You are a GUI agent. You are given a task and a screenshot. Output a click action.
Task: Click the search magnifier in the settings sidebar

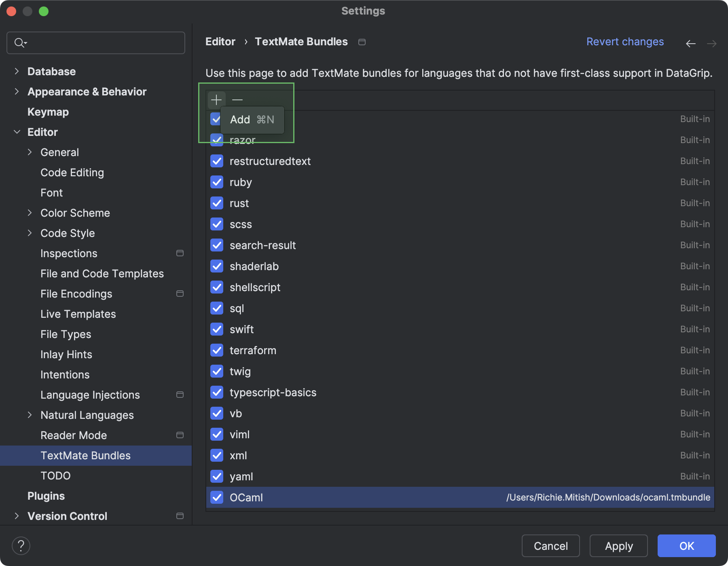[19, 42]
